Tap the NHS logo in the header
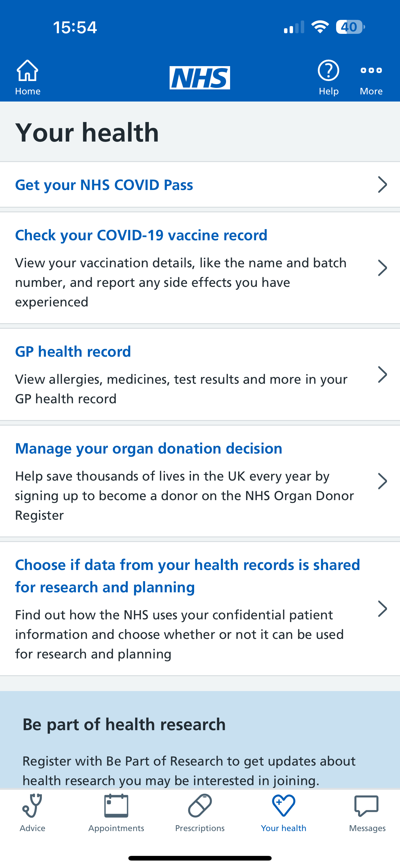400x868 pixels. tap(200, 78)
